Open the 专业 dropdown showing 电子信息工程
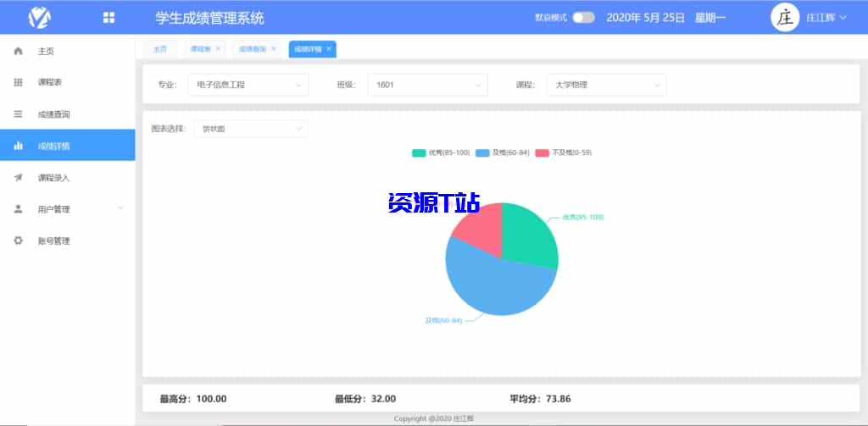 coord(248,85)
